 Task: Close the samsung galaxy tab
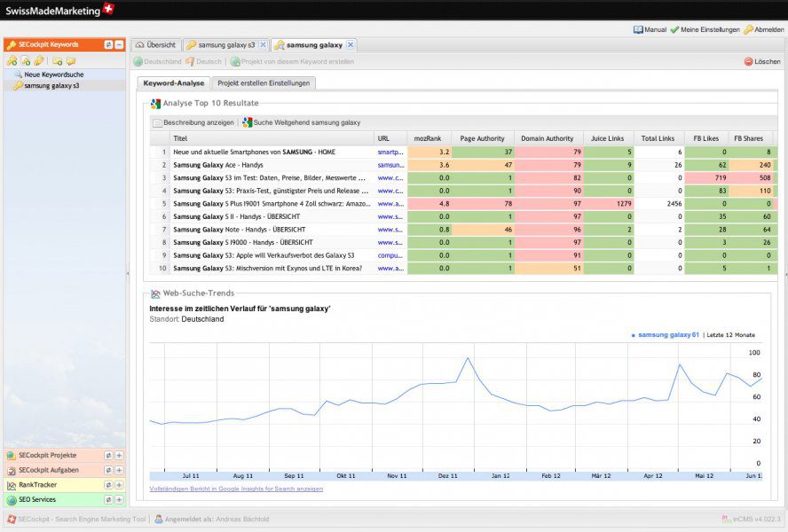(x=351, y=44)
